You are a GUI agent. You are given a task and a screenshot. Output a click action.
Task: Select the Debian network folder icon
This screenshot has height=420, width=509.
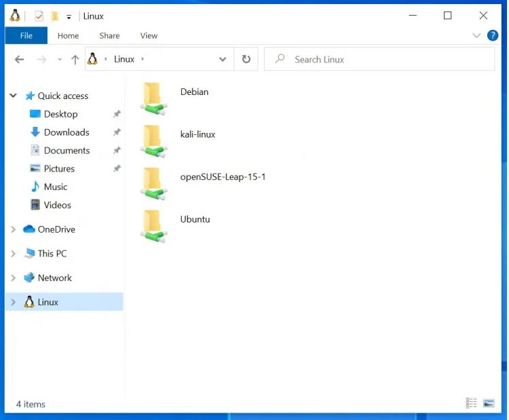154,99
